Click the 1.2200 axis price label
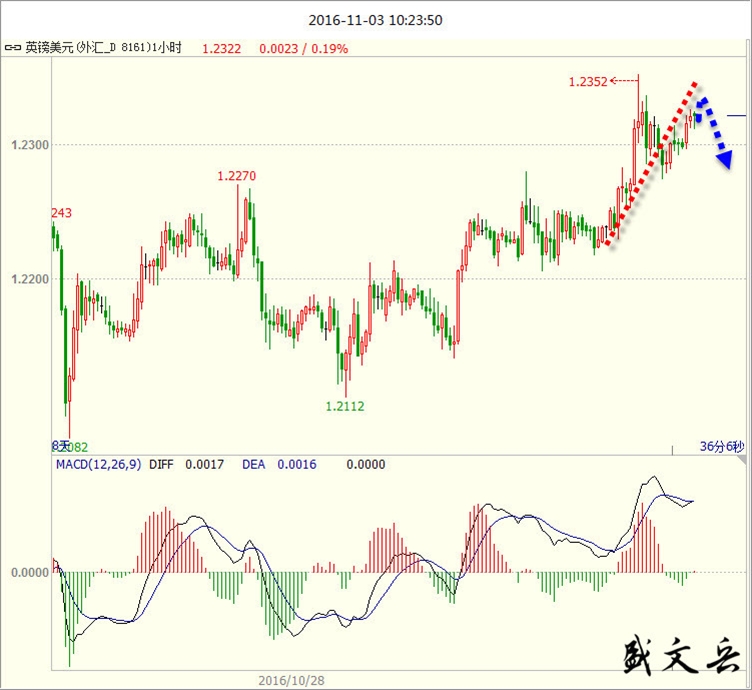This screenshot has width=752, height=690. [30, 279]
